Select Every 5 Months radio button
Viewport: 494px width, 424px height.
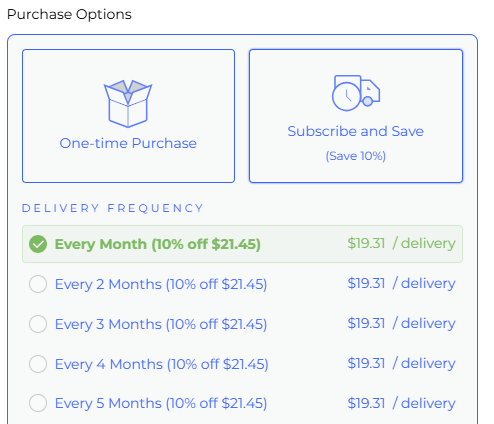[38, 403]
